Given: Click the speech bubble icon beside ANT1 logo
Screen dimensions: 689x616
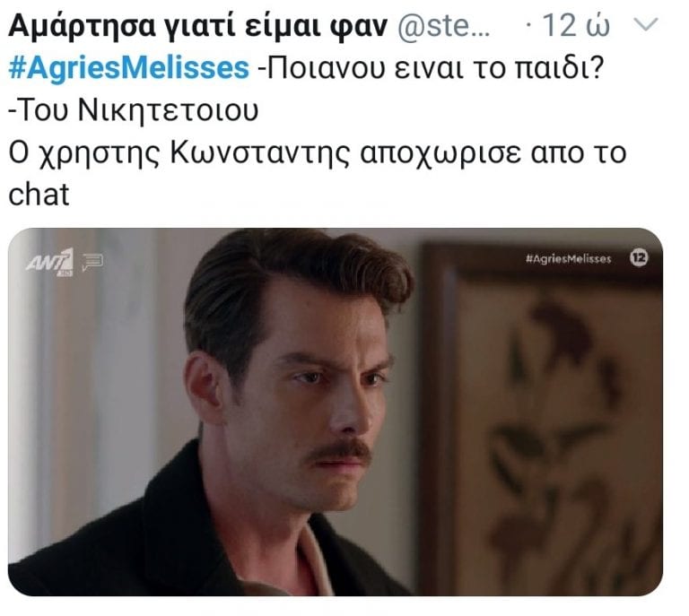Looking at the screenshot, I should [92, 262].
